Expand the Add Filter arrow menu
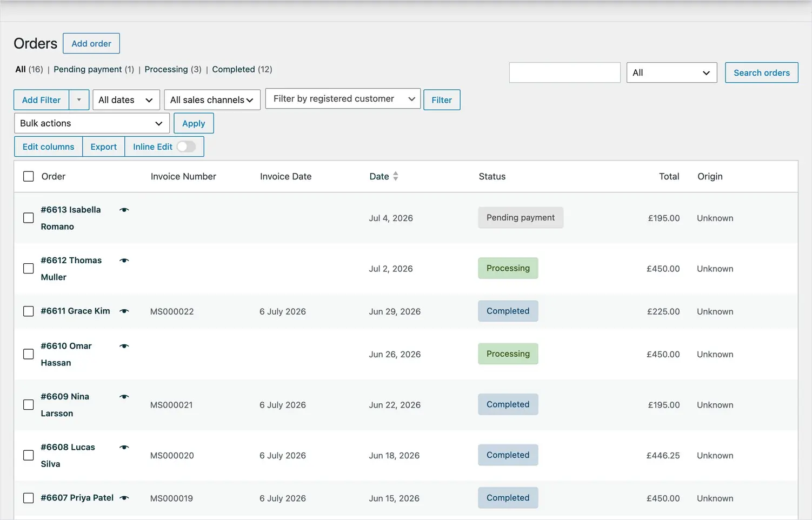812x520 pixels. pos(79,100)
